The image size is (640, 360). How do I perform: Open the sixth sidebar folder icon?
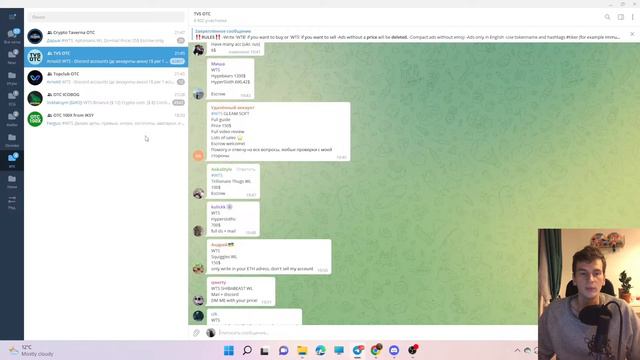pyautogui.click(x=12, y=140)
